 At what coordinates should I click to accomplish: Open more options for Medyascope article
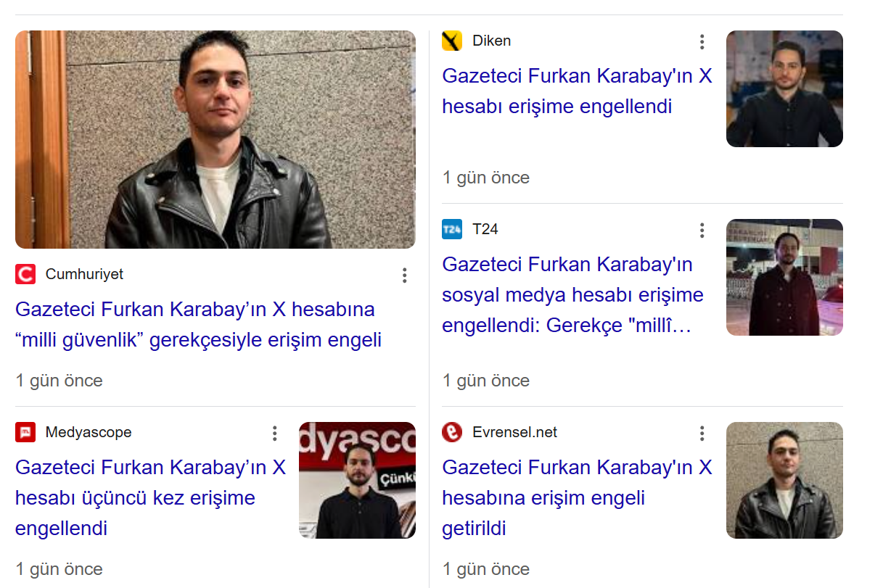[x=275, y=433]
